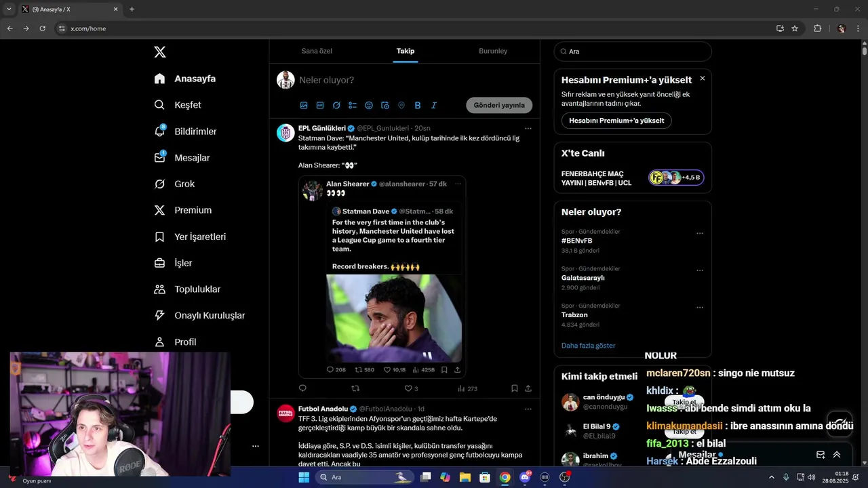Toggle italic text in composer

pos(434,106)
